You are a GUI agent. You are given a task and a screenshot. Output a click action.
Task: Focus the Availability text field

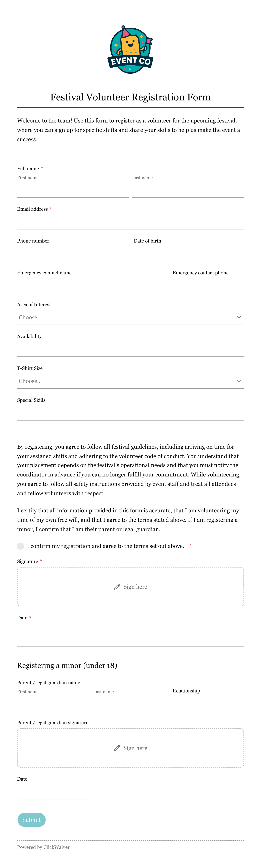coord(130,349)
